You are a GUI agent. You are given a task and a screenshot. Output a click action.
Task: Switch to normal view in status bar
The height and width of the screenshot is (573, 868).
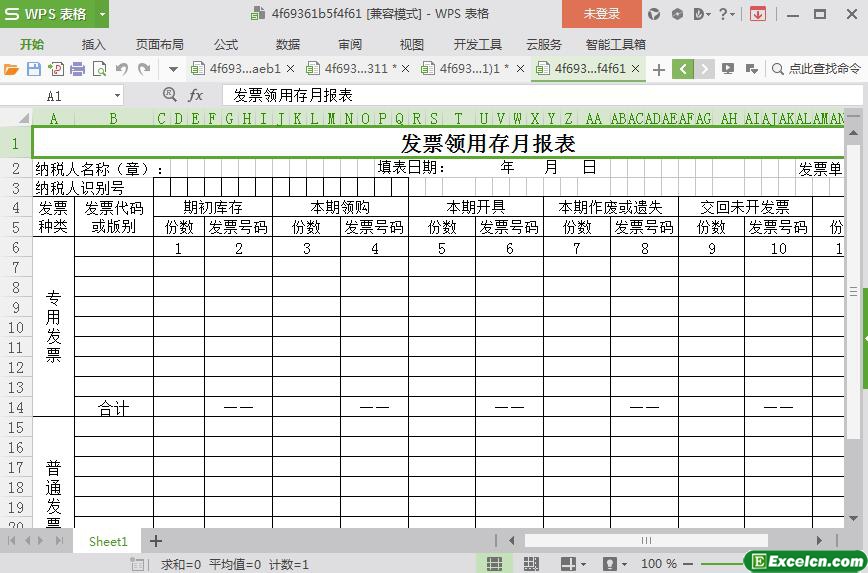pos(494,564)
